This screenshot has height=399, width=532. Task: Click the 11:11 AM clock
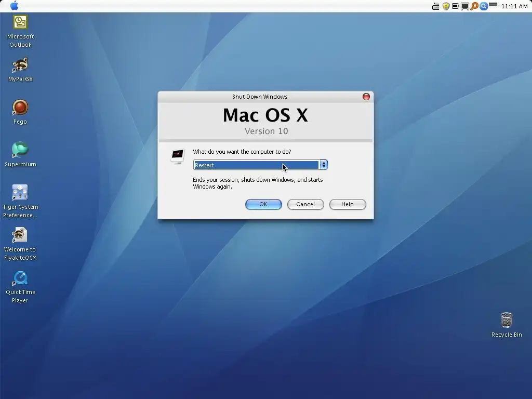514,6
